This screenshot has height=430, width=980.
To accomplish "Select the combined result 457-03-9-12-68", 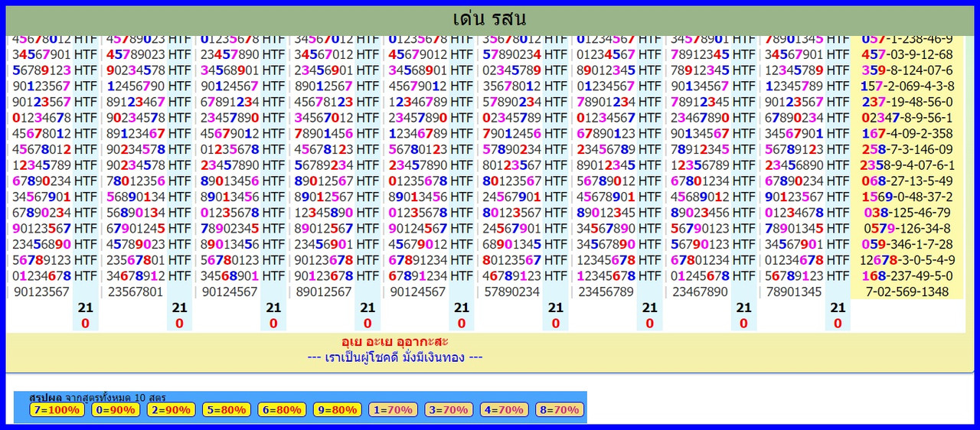I will (x=907, y=54).
